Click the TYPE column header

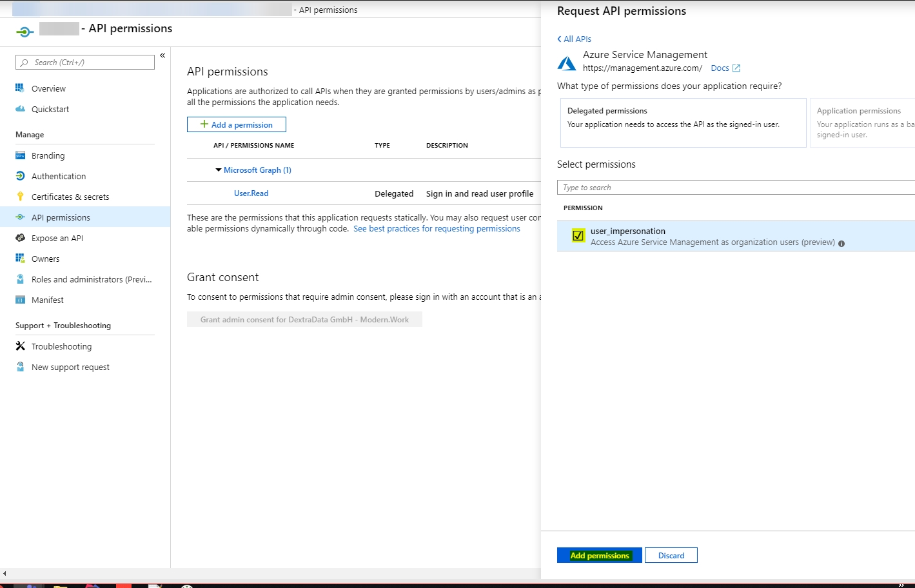[382, 146]
